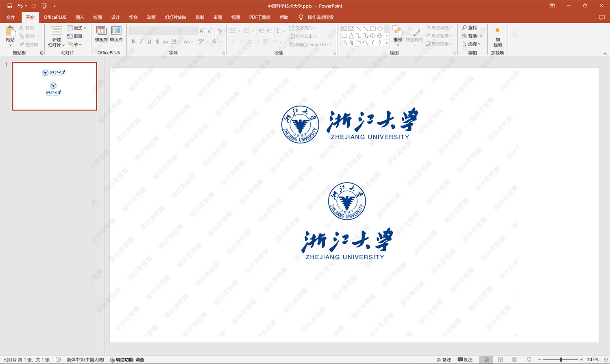This screenshot has height=364, width=610.
Task: Click 简体中文(中国大陆) language indicator
Action: [x=85, y=360]
